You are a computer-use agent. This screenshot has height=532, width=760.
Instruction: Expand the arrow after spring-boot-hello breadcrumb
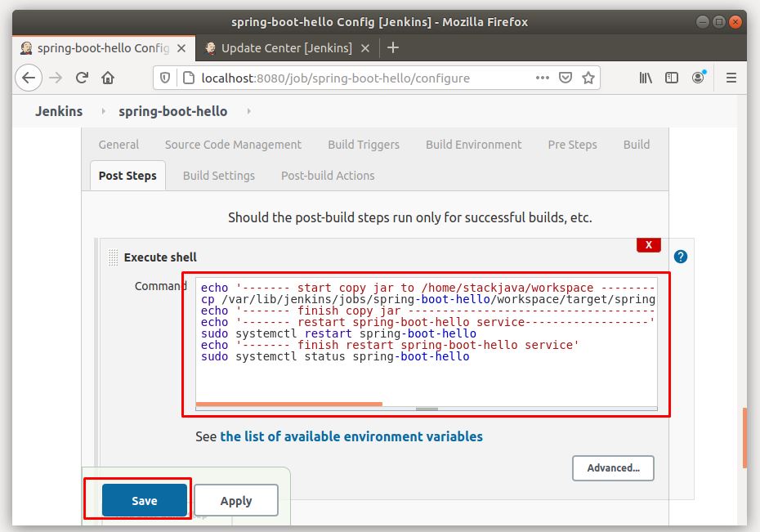pos(248,111)
